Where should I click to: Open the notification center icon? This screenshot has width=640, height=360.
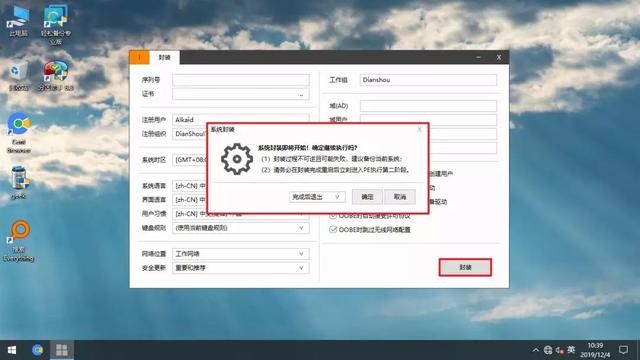[623, 350]
